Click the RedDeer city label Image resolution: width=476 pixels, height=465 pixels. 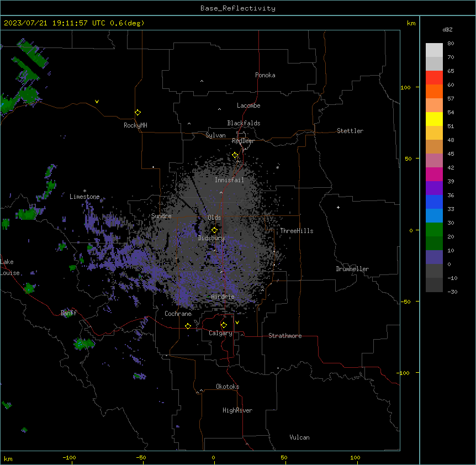pos(243,141)
